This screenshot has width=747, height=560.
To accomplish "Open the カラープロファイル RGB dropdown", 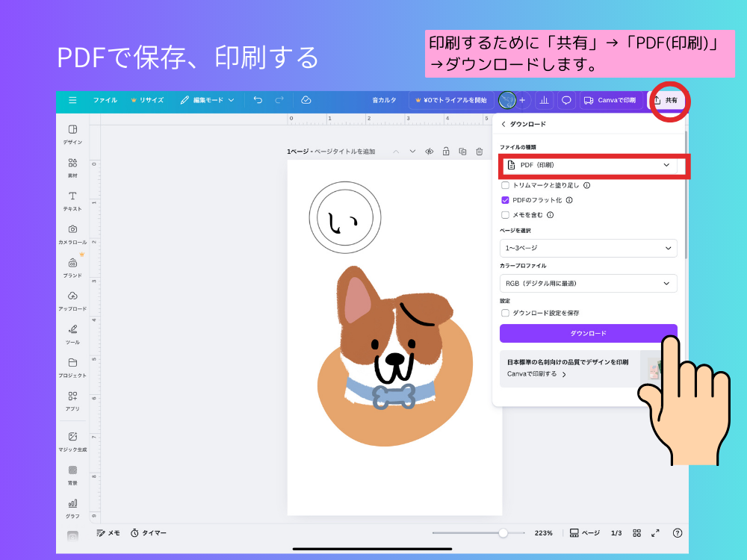I will pyautogui.click(x=589, y=283).
